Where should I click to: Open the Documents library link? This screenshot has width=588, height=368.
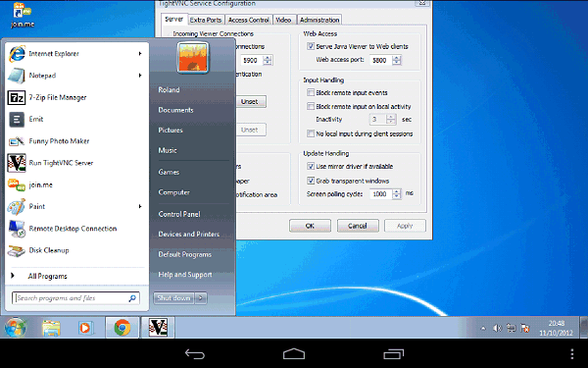[175, 110]
